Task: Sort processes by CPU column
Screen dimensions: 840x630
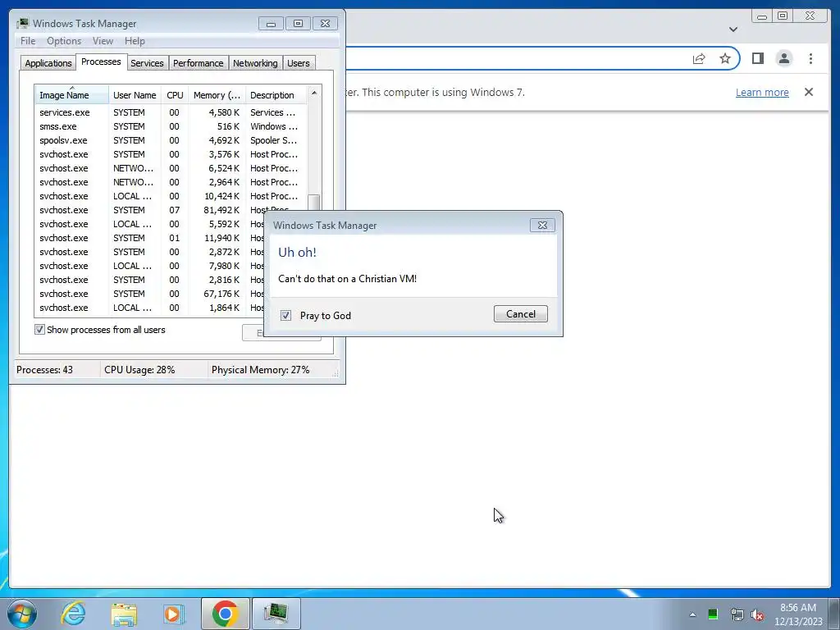Action: click(x=175, y=95)
